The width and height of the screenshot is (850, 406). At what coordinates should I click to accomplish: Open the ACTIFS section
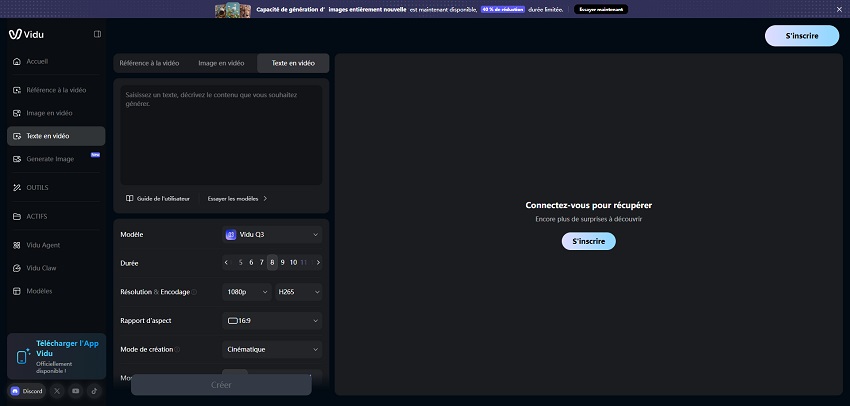pos(56,216)
